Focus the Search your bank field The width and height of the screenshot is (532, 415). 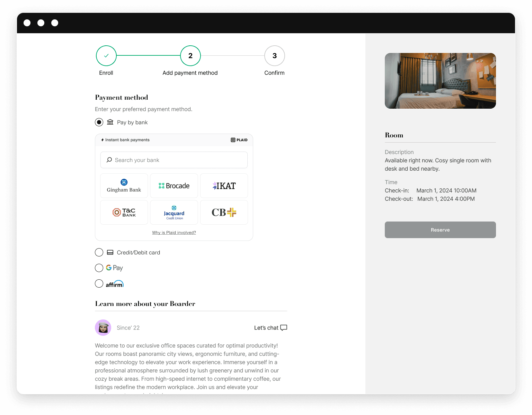pyautogui.click(x=174, y=160)
